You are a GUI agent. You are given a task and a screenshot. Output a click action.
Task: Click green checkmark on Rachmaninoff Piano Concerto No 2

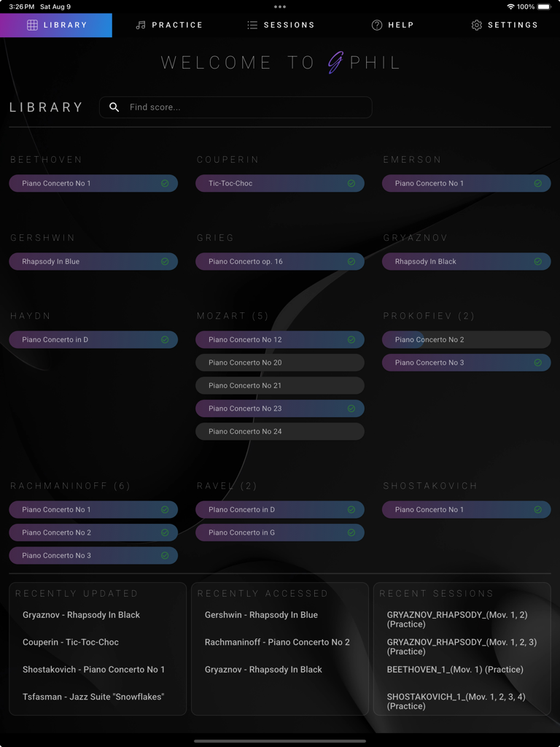click(x=165, y=533)
